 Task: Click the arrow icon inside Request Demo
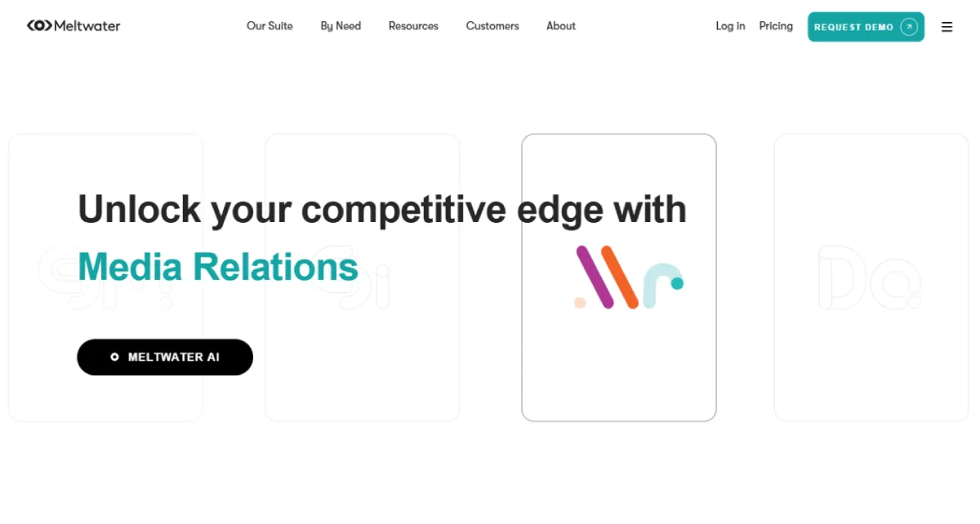tap(908, 27)
